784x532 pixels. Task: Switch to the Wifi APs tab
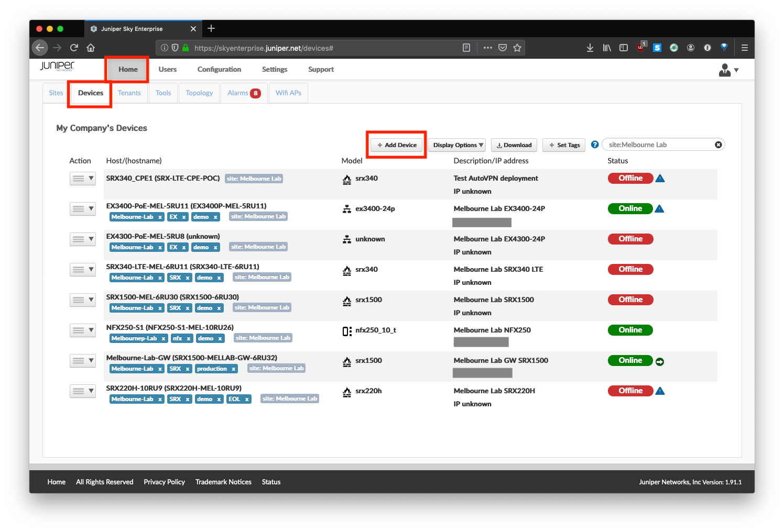point(288,93)
